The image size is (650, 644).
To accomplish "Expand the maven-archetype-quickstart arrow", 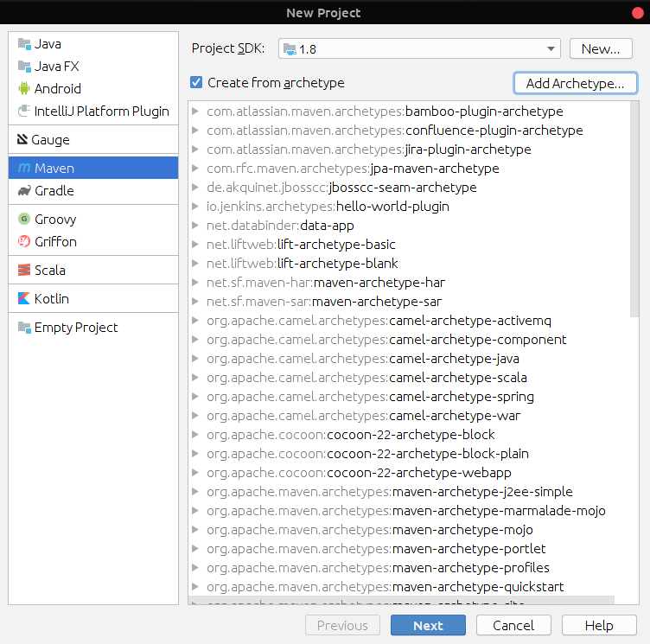I will (x=194, y=587).
